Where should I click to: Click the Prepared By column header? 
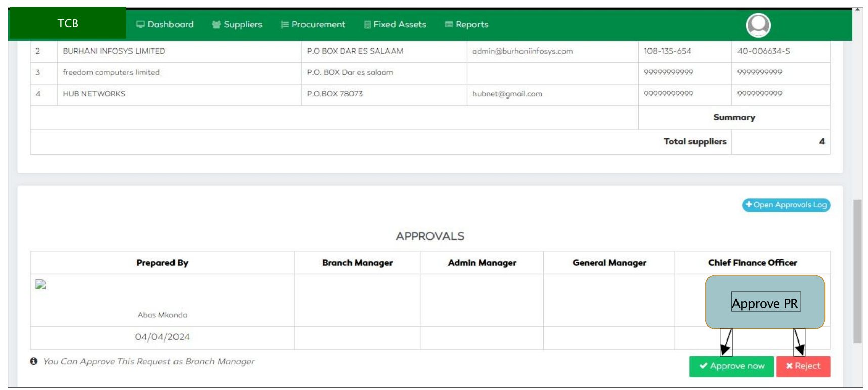click(162, 263)
